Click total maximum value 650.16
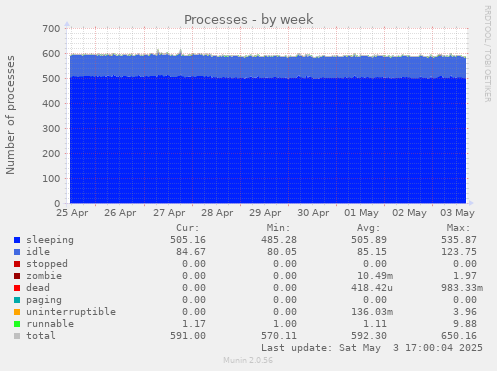497x371 pixels. [459, 336]
